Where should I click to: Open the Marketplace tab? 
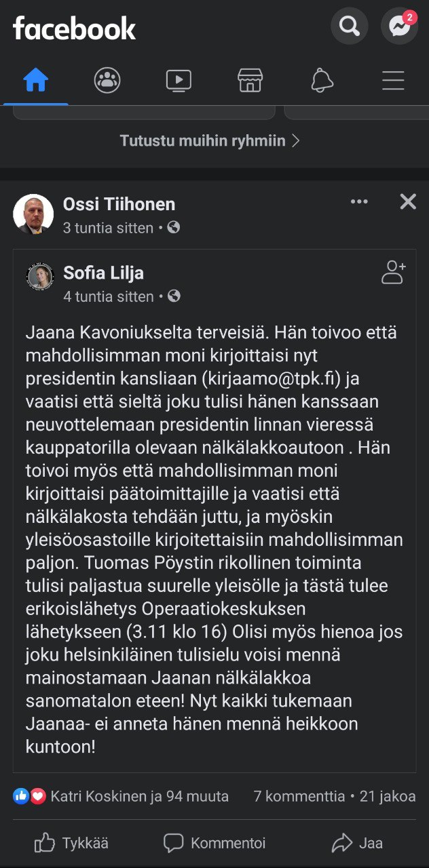tap(250, 81)
